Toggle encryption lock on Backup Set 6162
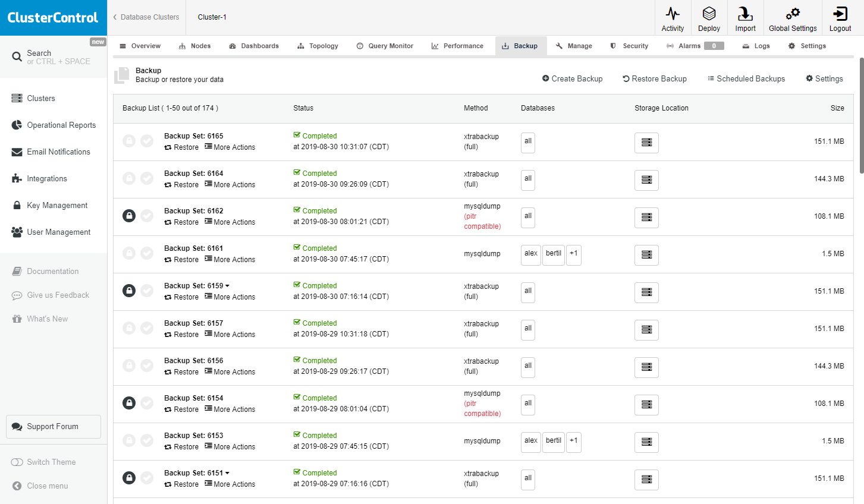Screen dimensions: 864x504 click(x=129, y=216)
